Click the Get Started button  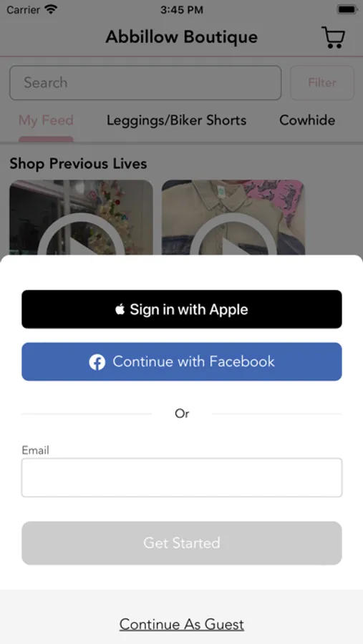pyautogui.click(x=182, y=543)
